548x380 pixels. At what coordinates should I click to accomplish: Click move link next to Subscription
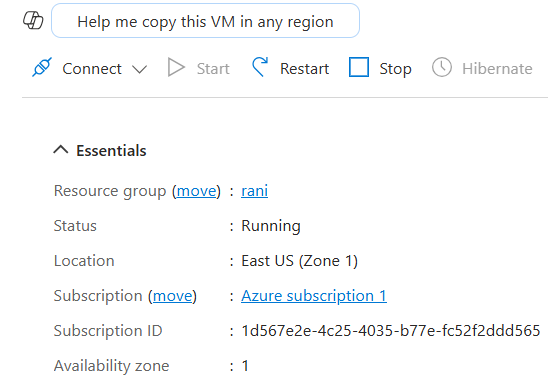coord(173,296)
